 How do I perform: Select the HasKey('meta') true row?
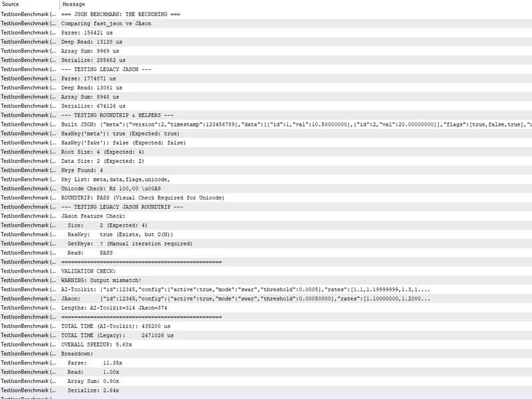pos(266,134)
